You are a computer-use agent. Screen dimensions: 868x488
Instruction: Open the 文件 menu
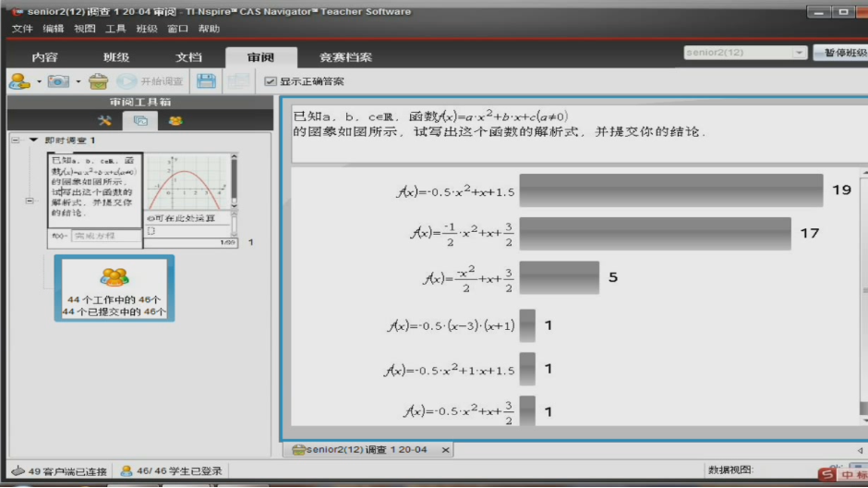click(x=22, y=29)
